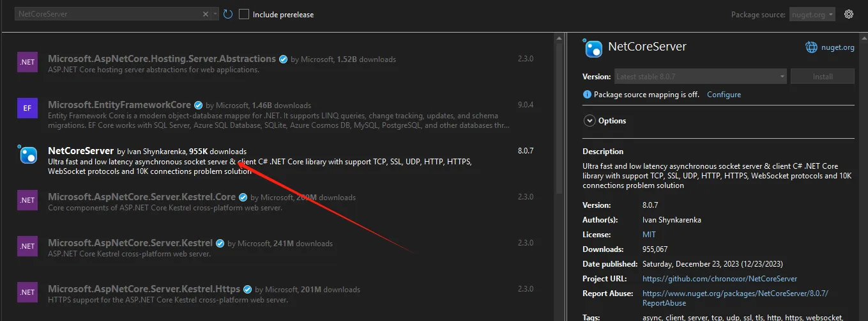Select the Microsoft.AspNetCore.Hosting.Server.Abstractions package title
This screenshot has width=868, height=321.
pos(162,59)
